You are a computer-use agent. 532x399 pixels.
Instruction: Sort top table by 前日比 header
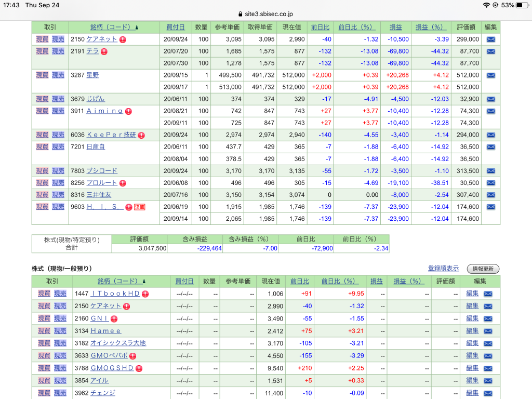320,27
